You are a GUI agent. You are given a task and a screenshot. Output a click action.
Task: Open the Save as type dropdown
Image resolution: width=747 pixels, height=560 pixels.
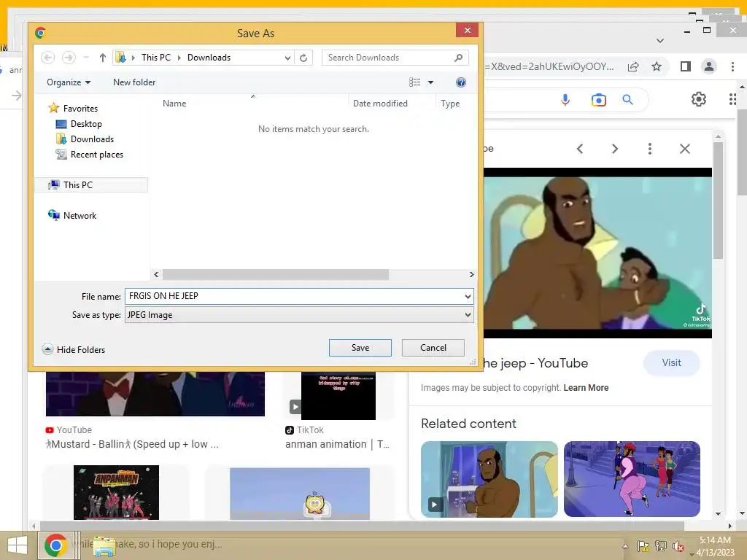[x=299, y=315]
